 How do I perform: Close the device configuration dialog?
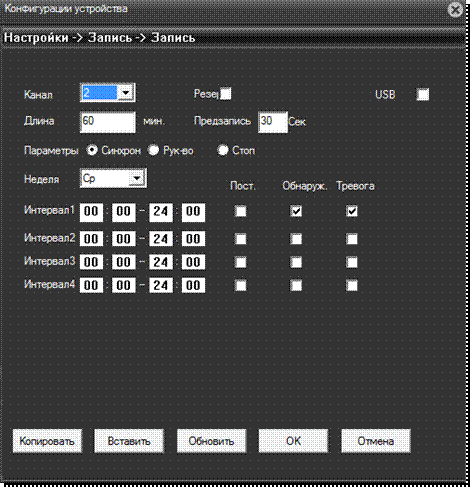pos(455,10)
